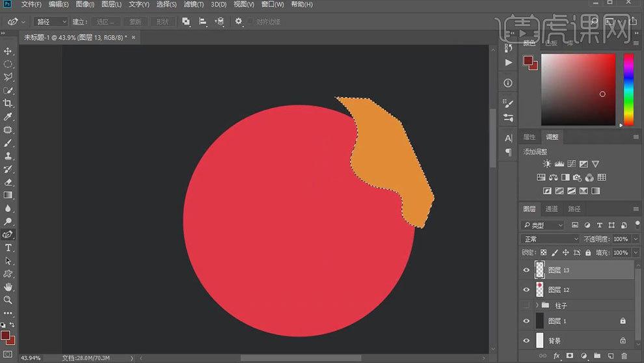Open the Info panel icon

click(x=508, y=83)
